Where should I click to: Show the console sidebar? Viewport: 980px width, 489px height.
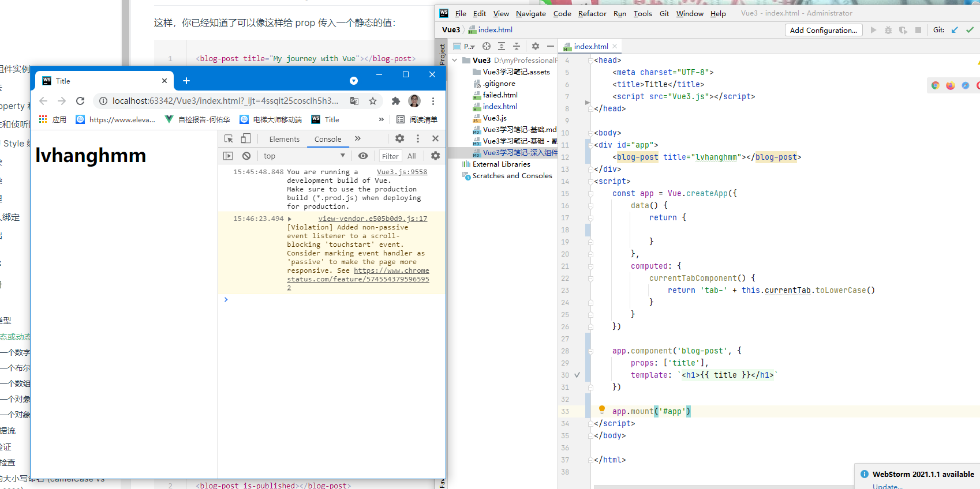[228, 156]
